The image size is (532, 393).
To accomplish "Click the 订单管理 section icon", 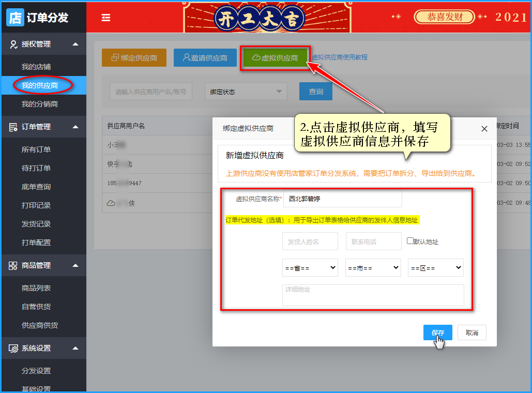I will [x=13, y=127].
